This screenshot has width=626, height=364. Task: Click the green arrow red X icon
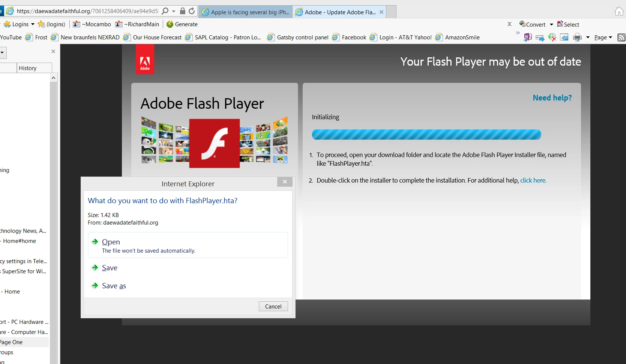(552, 37)
